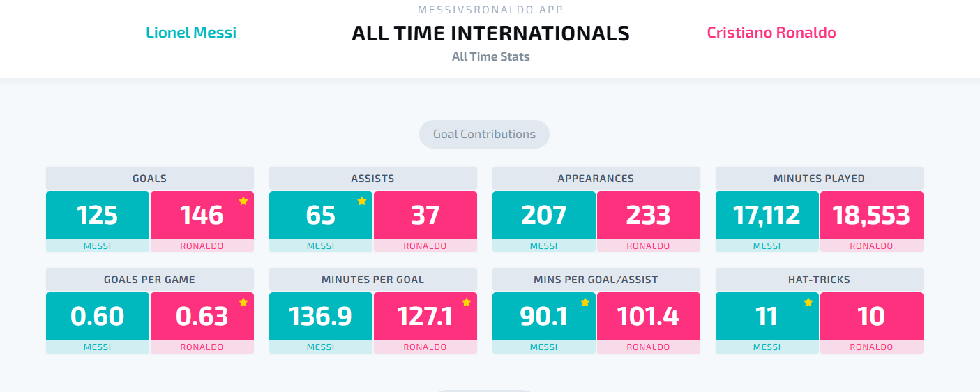Click Ronaldo's 10 hat-tricks tile

click(872, 316)
